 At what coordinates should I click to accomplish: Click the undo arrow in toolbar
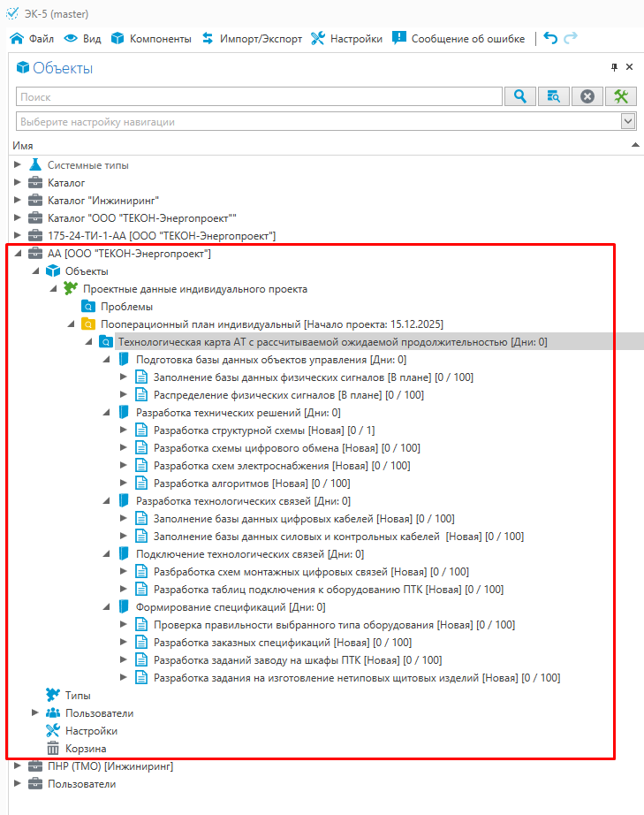550,38
